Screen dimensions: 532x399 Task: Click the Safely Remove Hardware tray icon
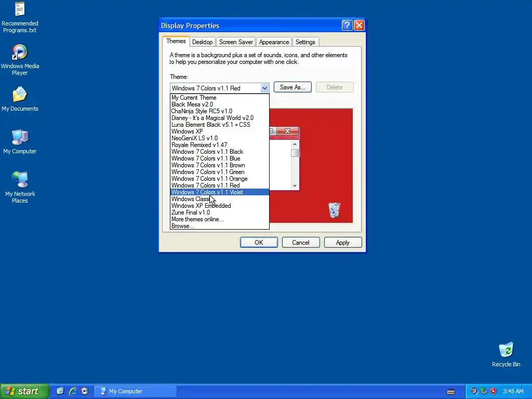point(484,391)
